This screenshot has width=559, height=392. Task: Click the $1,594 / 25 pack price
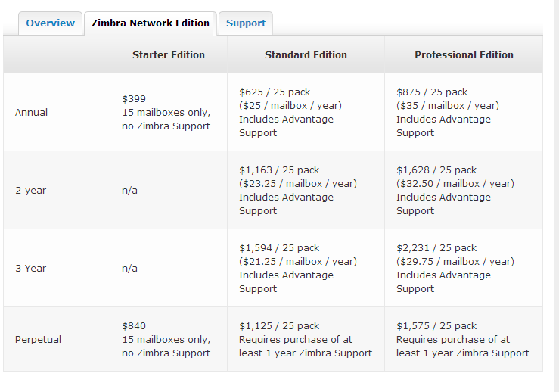tap(279, 248)
